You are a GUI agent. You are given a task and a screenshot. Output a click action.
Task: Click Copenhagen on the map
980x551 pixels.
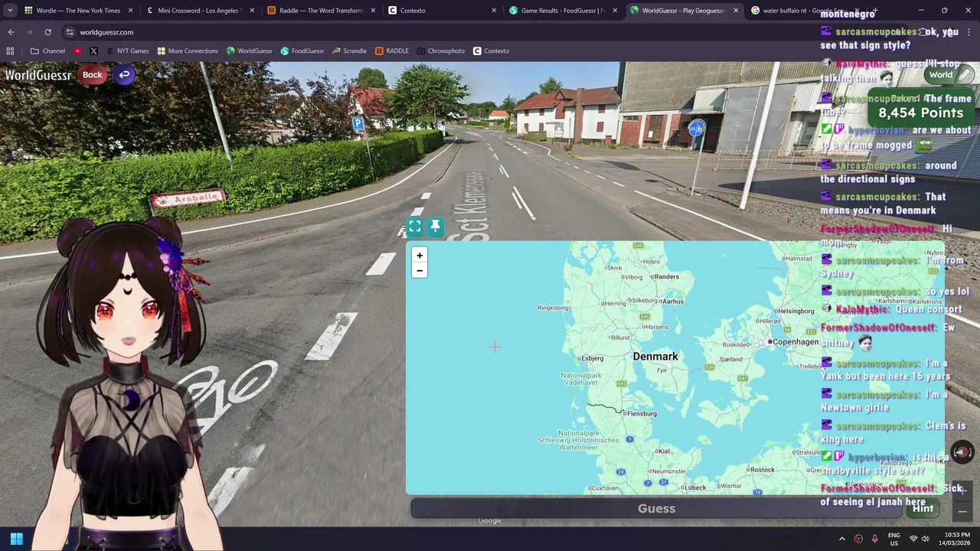(795, 342)
